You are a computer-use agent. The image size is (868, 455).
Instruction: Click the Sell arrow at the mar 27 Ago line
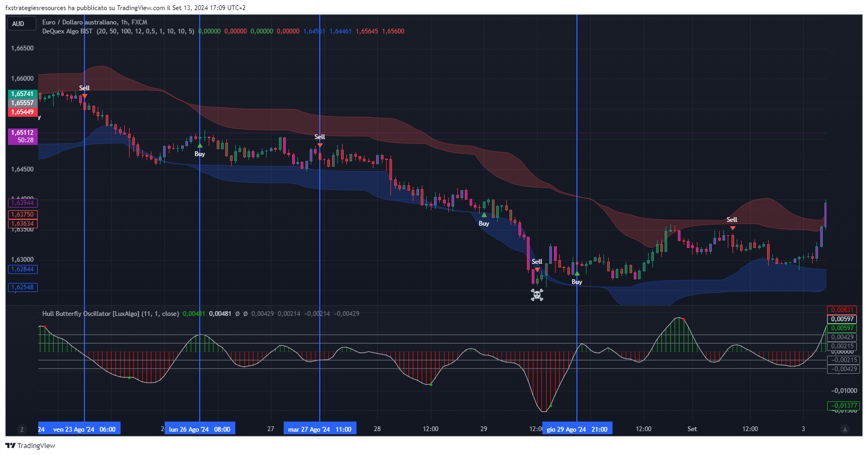point(320,145)
